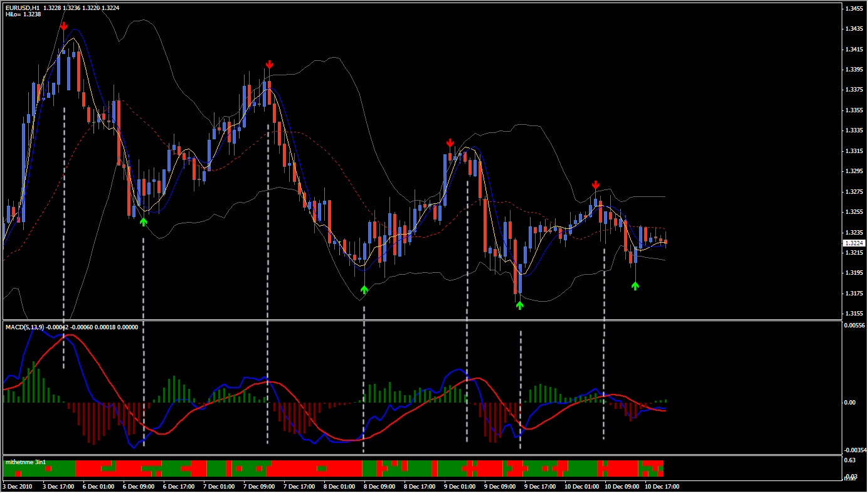Click the red sell arrow above the 9 Dec 01:00 peak
This screenshot has width=868, height=493.
(450, 144)
